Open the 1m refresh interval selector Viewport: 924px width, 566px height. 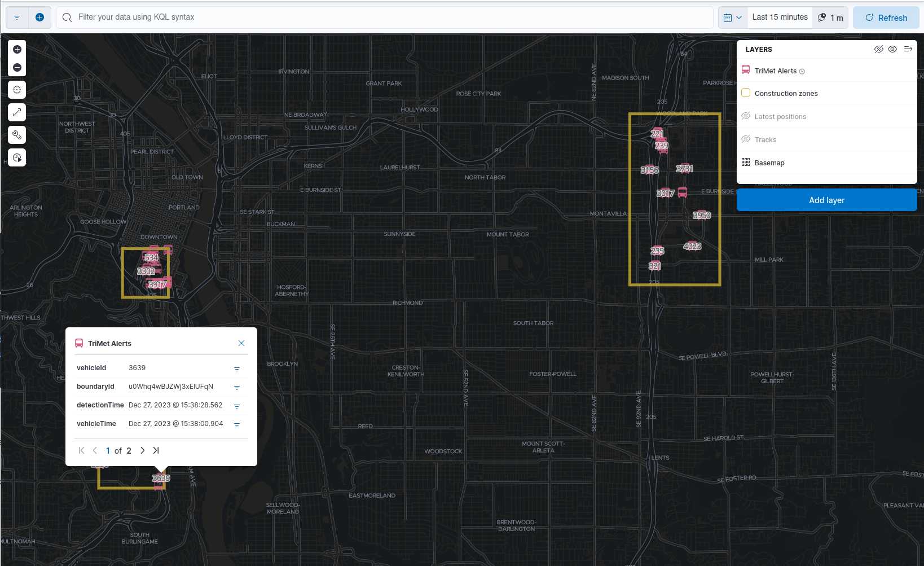pyautogui.click(x=830, y=17)
